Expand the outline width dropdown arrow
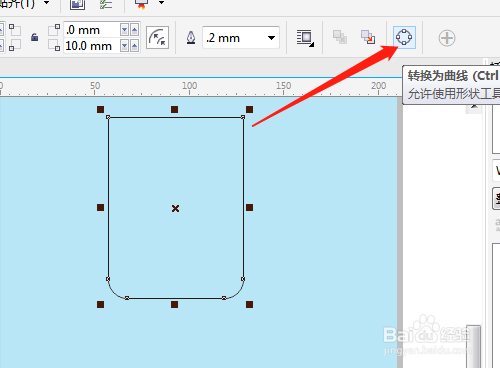This screenshot has width=500, height=368. point(272,38)
